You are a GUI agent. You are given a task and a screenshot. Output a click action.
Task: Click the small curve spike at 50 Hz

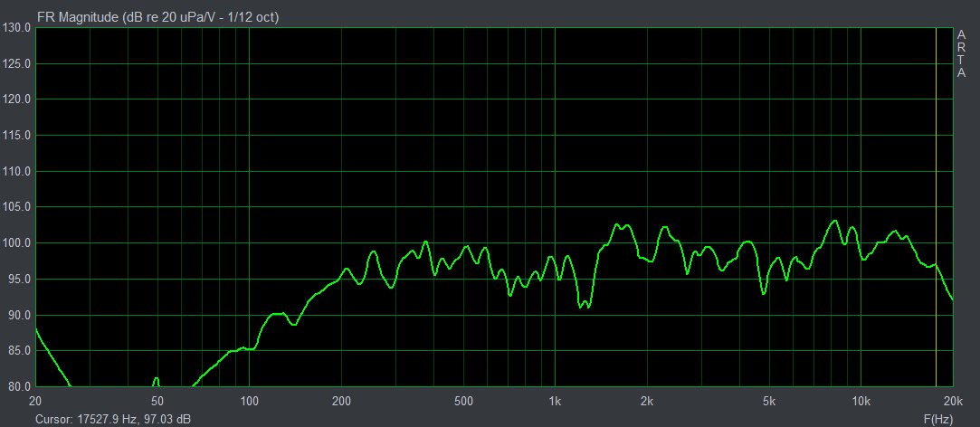pyautogui.click(x=157, y=378)
